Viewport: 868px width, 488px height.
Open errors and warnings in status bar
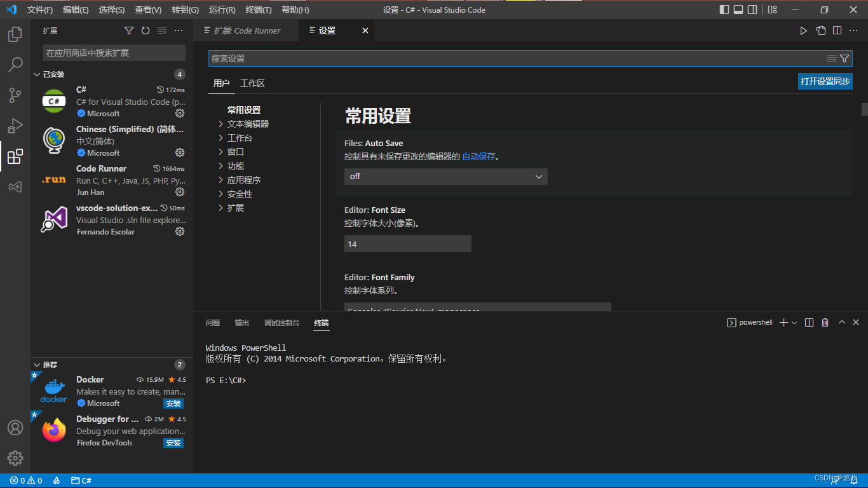pyautogui.click(x=26, y=481)
